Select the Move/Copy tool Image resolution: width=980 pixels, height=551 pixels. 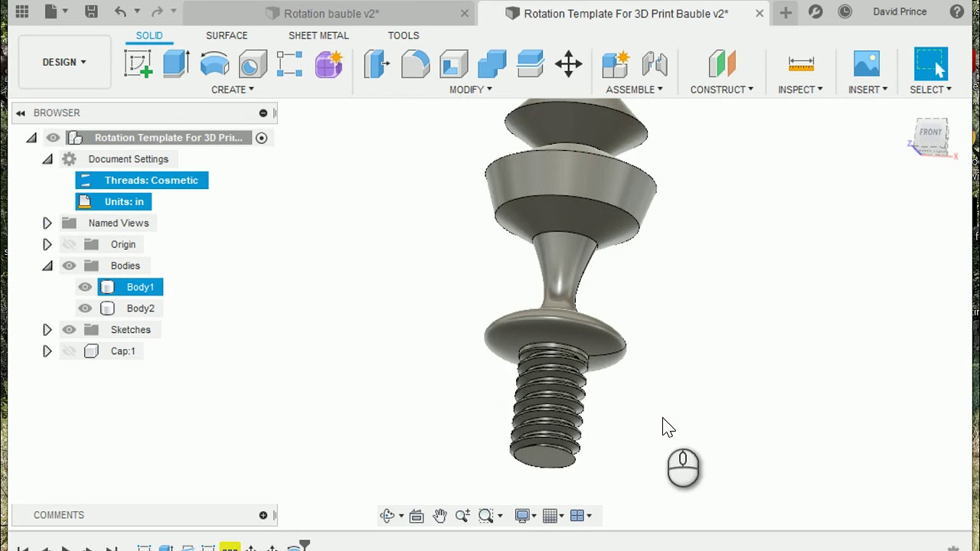pos(568,64)
